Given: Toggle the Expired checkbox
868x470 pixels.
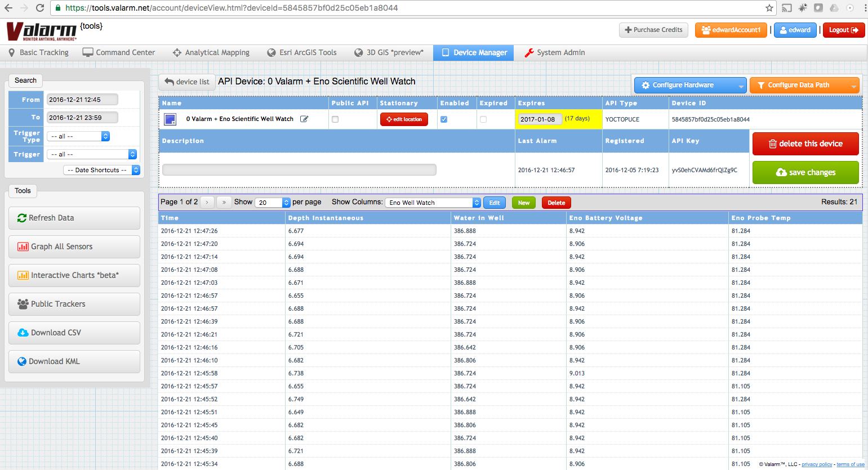Looking at the screenshot, I should pos(483,119).
